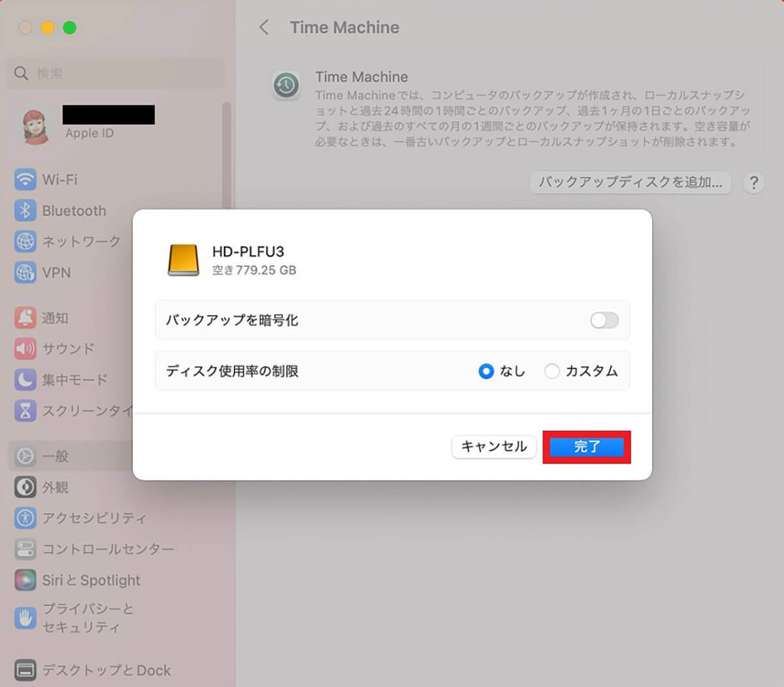784x687 pixels.
Task: Click the yellow minimize window button
Action: tap(47, 27)
